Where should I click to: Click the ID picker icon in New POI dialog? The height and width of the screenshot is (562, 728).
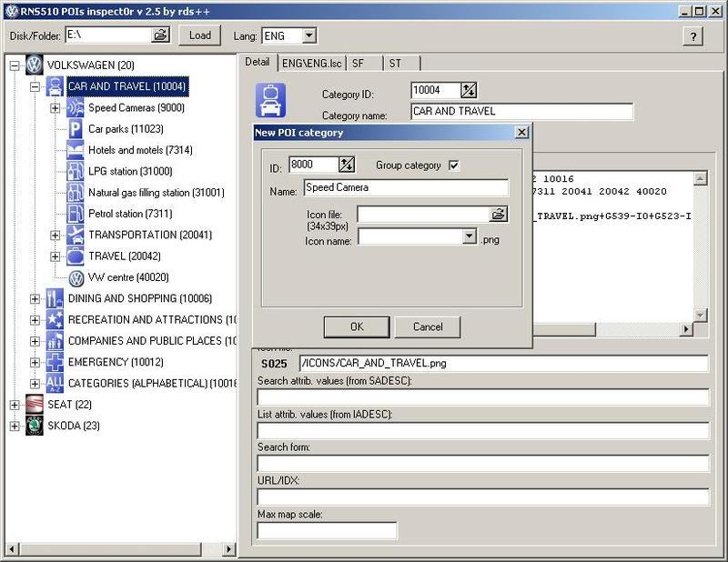tap(347, 165)
